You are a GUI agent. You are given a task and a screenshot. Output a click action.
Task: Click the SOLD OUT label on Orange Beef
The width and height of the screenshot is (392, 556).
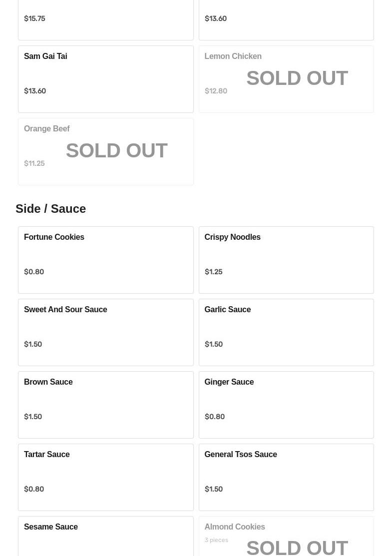pos(116,151)
